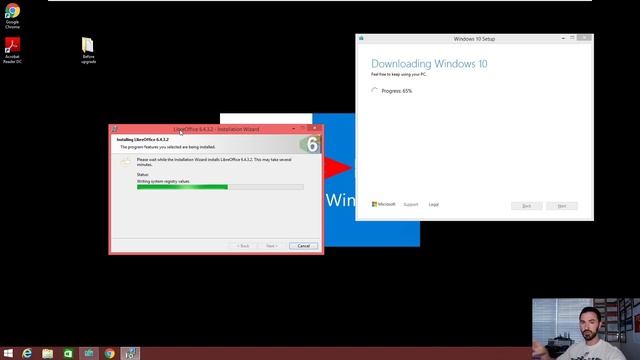Minimize the LibreOffice Installation Wizard window
The height and width of the screenshot is (360, 640).
click(x=293, y=129)
